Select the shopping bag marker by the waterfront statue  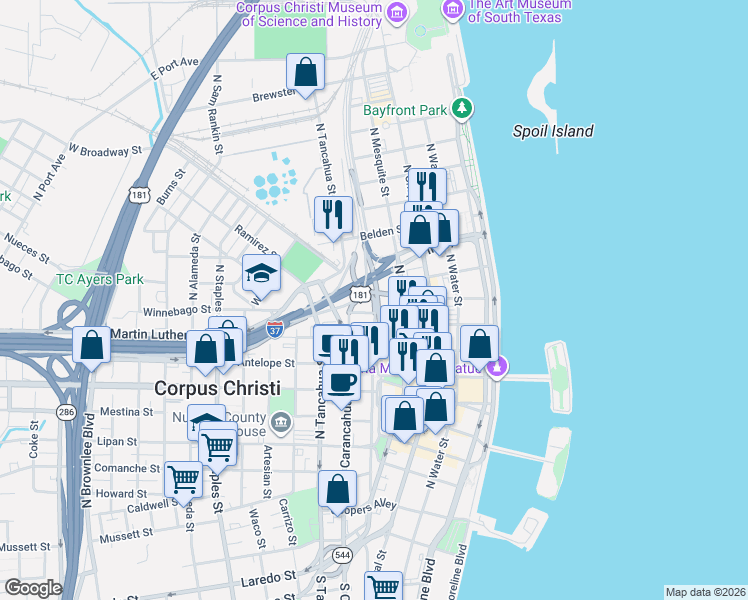pos(479,347)
